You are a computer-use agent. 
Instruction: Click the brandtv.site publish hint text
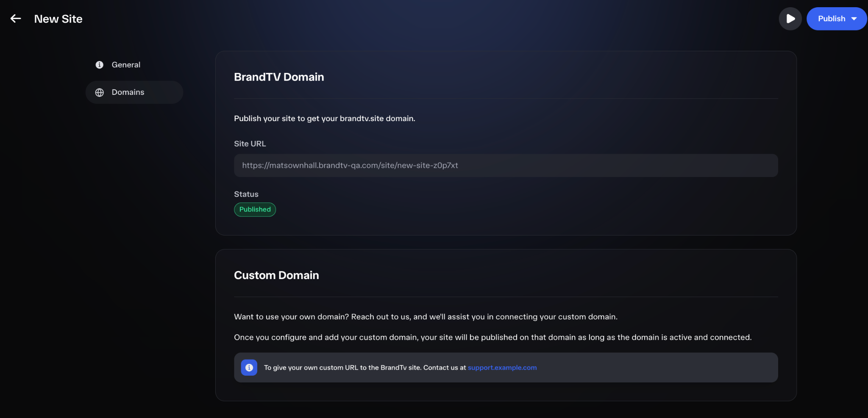pos(325,119)
